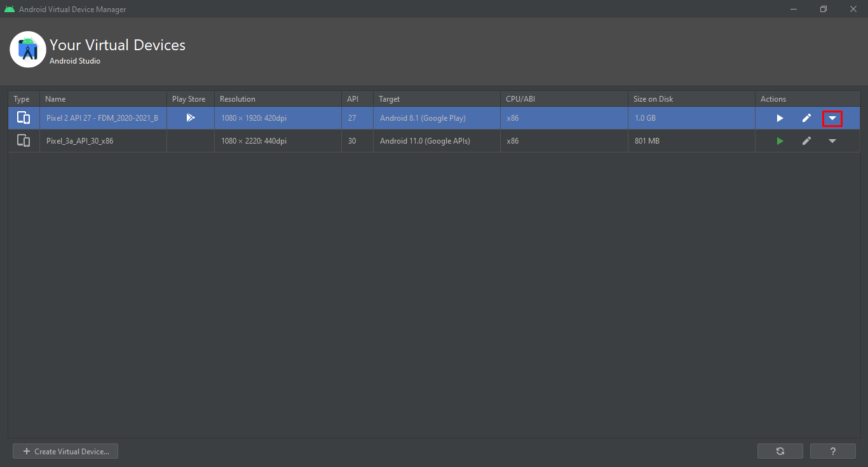Image resolution: width=868 pixels, height=467 pixels.
Task: Click the 801 MB size cell
Action: pyautogui.click(x=691, y=141)
